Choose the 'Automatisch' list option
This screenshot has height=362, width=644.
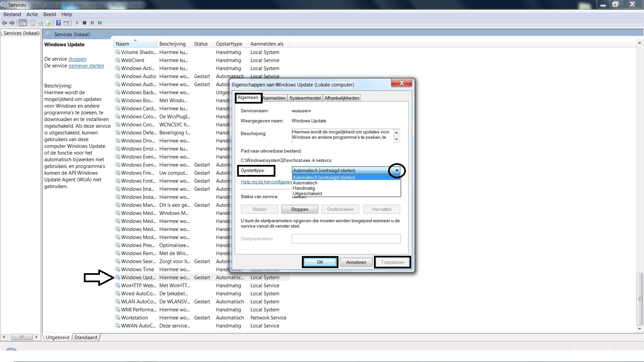[346, 183]
